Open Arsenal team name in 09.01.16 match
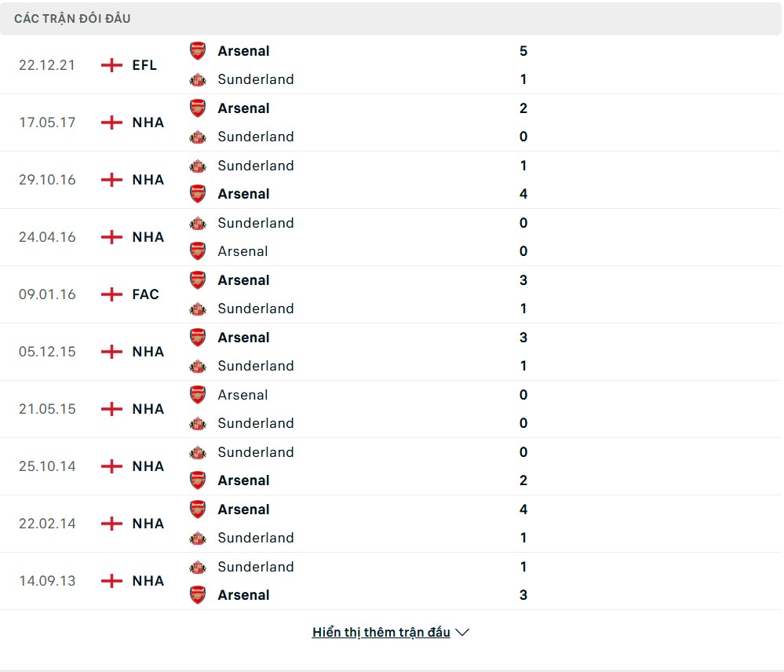 pyautogui.click(x=243, y=280)
